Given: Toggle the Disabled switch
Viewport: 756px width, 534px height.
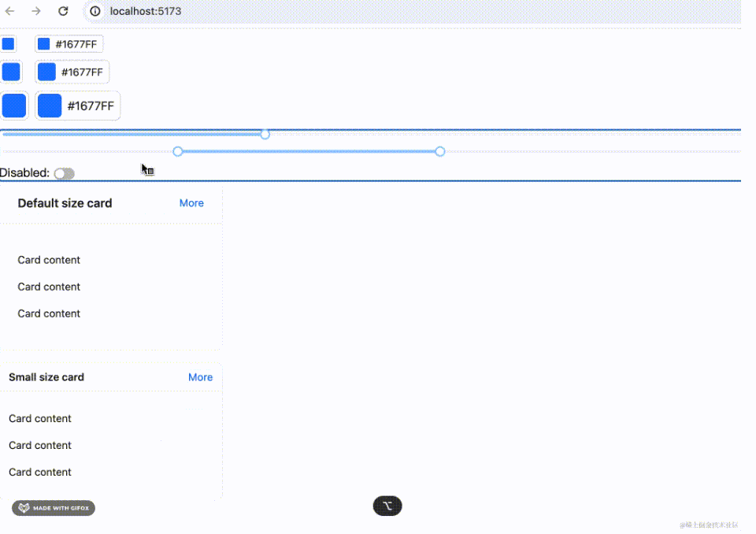Looking at the screenshot, I should coord(64,173).
